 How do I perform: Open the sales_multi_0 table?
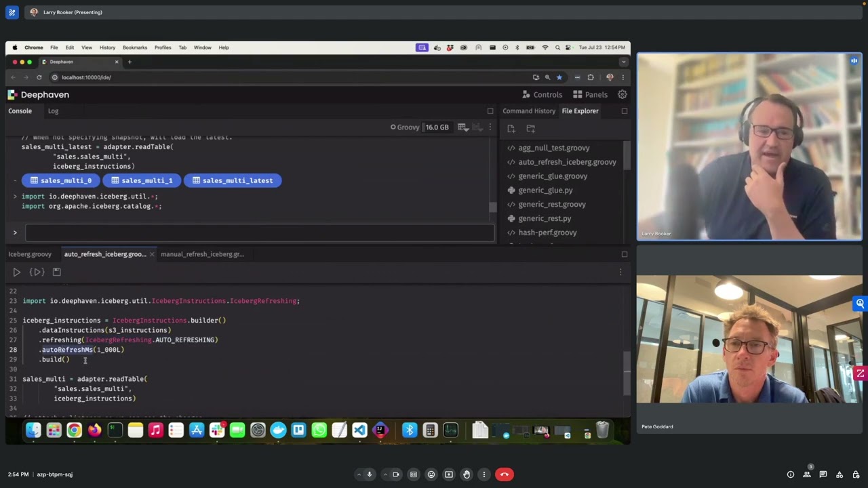pos(60,180)
